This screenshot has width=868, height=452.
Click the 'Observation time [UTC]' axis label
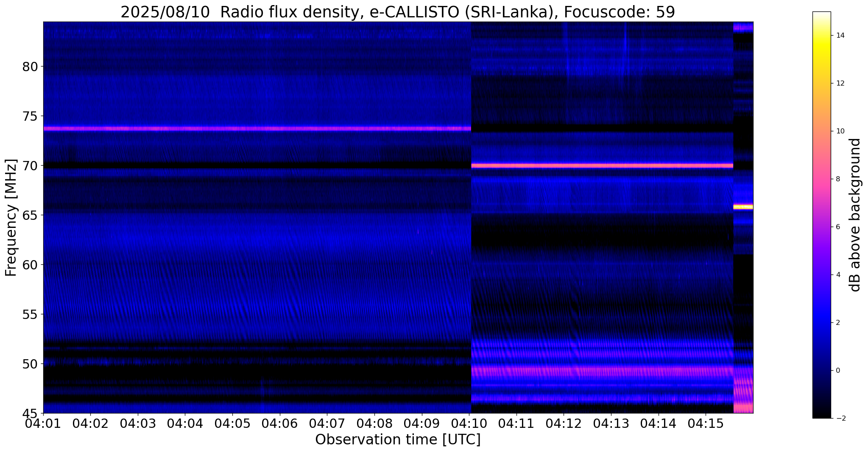[x=398, y=440]
